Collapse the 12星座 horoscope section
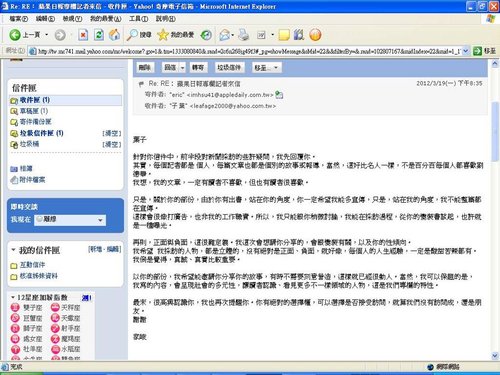The height and width of the screenshot is (375, 500). tap(13, 297)
